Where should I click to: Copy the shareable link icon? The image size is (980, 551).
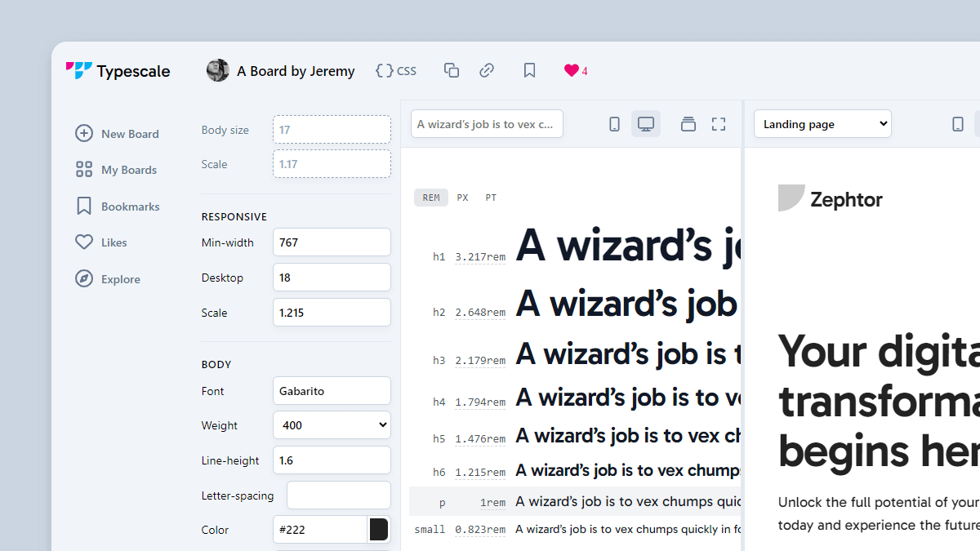click(487, 70)
